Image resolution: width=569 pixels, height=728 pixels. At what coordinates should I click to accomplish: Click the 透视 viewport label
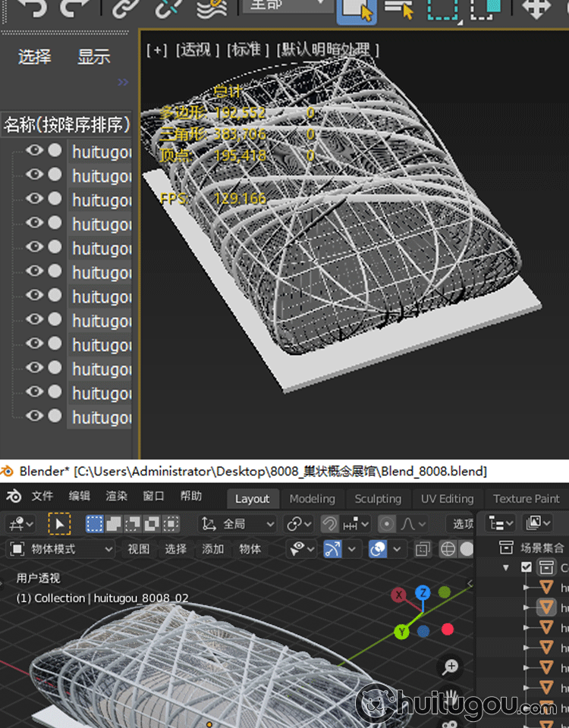196,50
